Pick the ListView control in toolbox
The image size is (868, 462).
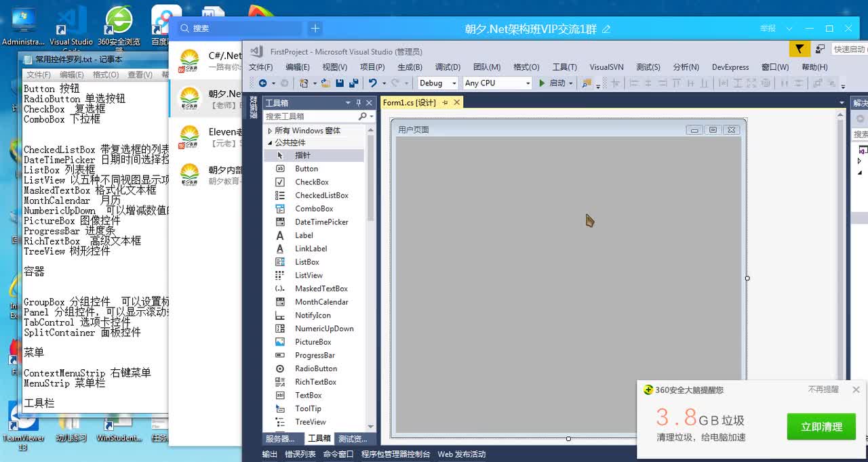314,276
